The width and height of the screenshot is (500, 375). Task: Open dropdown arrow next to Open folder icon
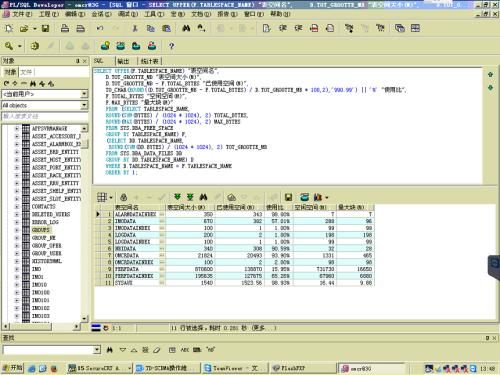point(35,29)
